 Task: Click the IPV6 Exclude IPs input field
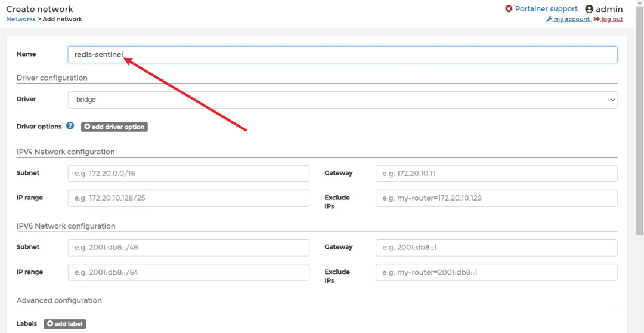[497, 272]
